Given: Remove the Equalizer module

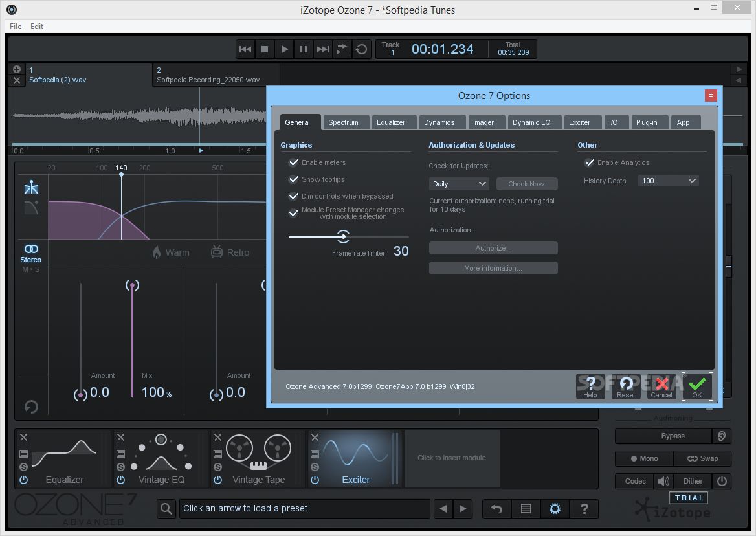Looking at the screenshot, I should [23, 437].
